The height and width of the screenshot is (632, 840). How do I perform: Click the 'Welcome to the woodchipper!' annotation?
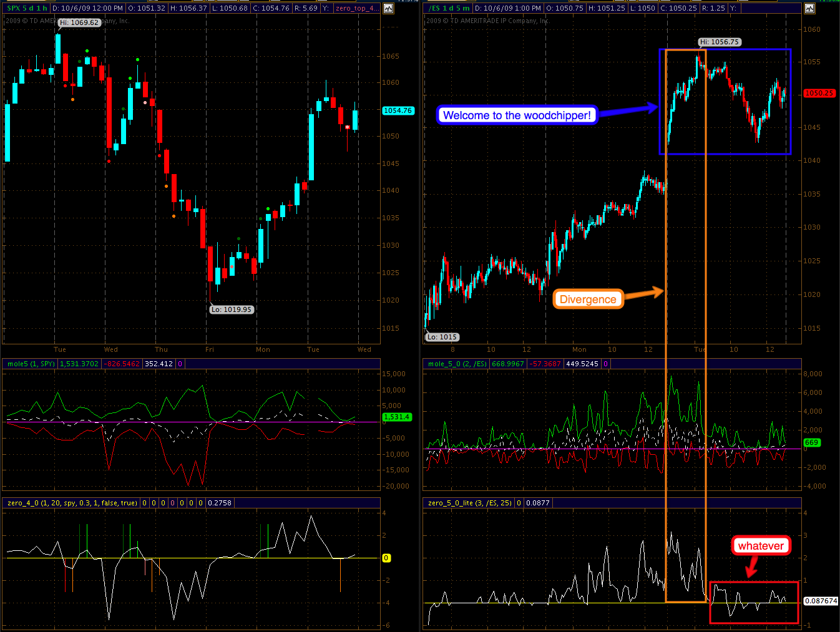pyautogui.click(x=517, y=115)
